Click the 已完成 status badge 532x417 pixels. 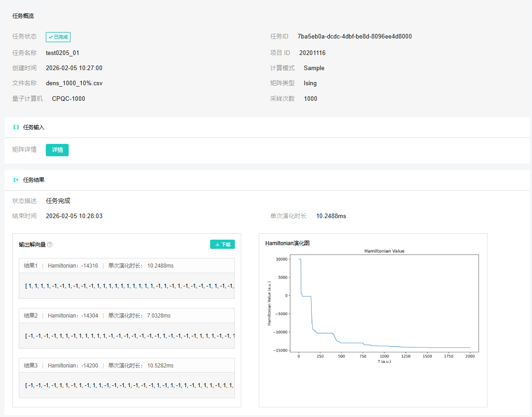click(x=58, y=37)
